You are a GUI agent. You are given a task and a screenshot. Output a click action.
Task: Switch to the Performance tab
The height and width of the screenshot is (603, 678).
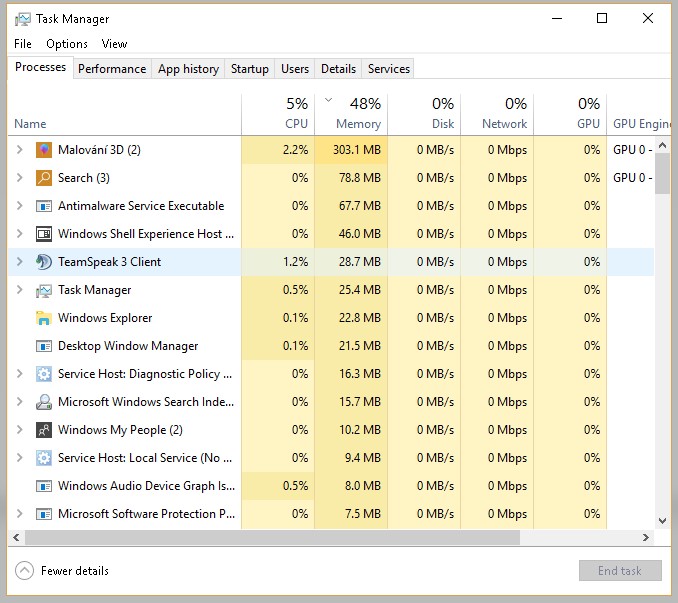[x=112, y=69]
